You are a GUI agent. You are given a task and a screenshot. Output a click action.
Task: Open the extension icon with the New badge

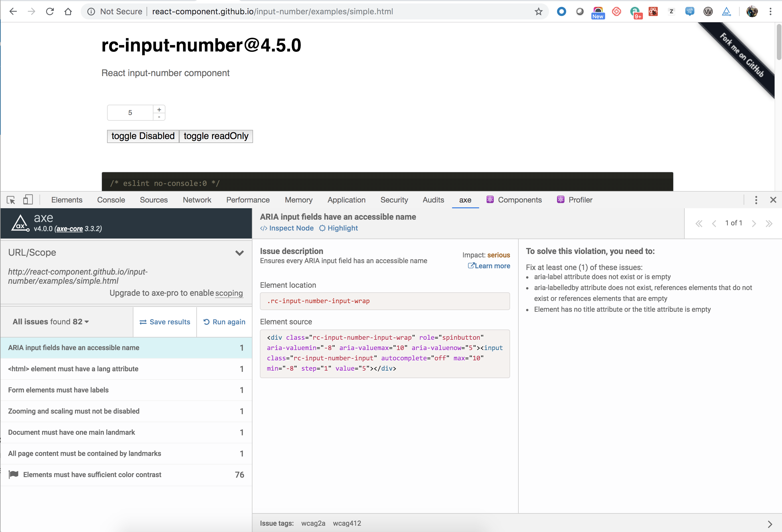(598, 13)
